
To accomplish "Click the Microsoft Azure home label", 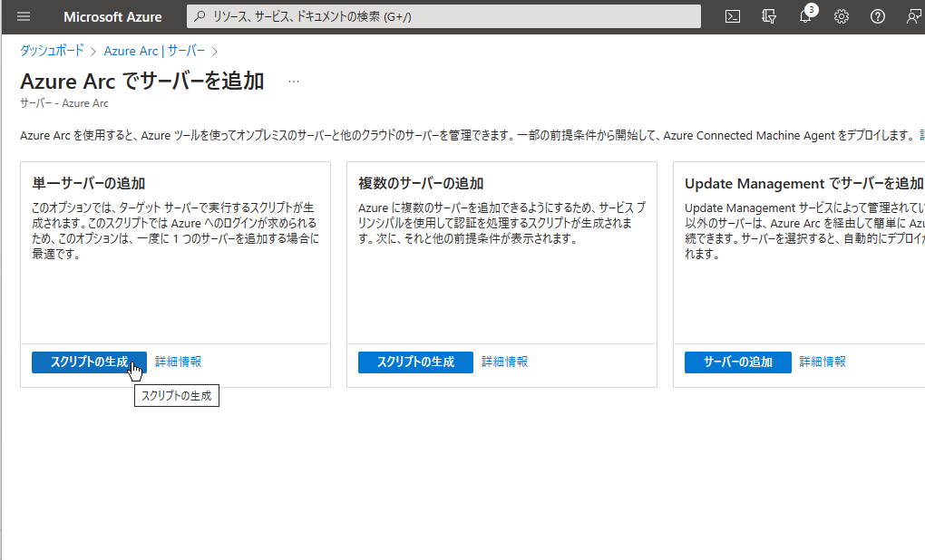I will click(x=112, y=16).
